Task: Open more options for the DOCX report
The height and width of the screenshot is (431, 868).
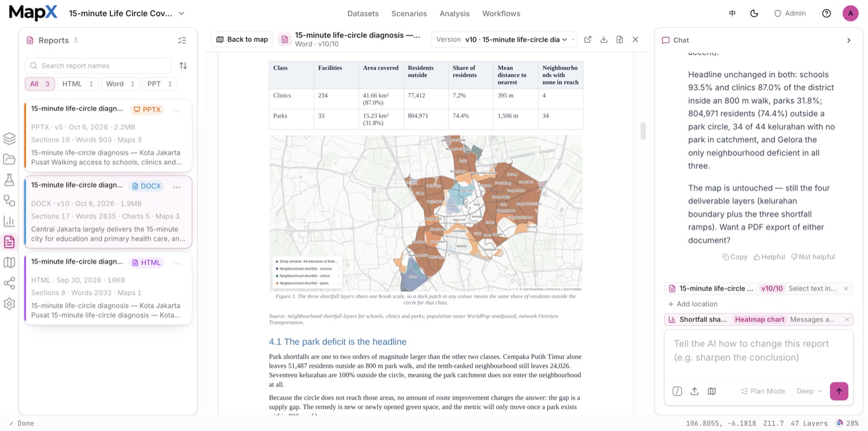Action: point(177,187)
